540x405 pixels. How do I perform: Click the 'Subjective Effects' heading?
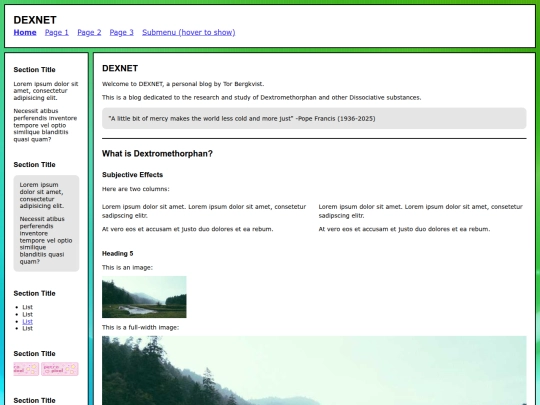click(132, 175)
